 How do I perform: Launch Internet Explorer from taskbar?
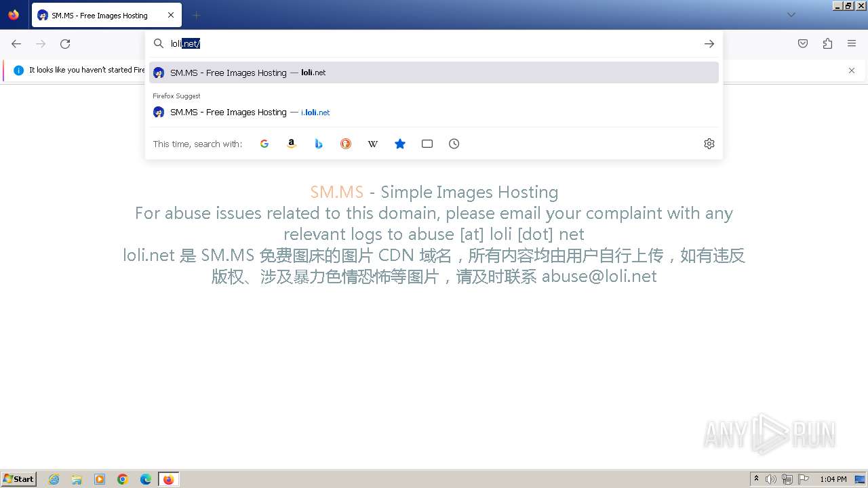pos(54,479)
